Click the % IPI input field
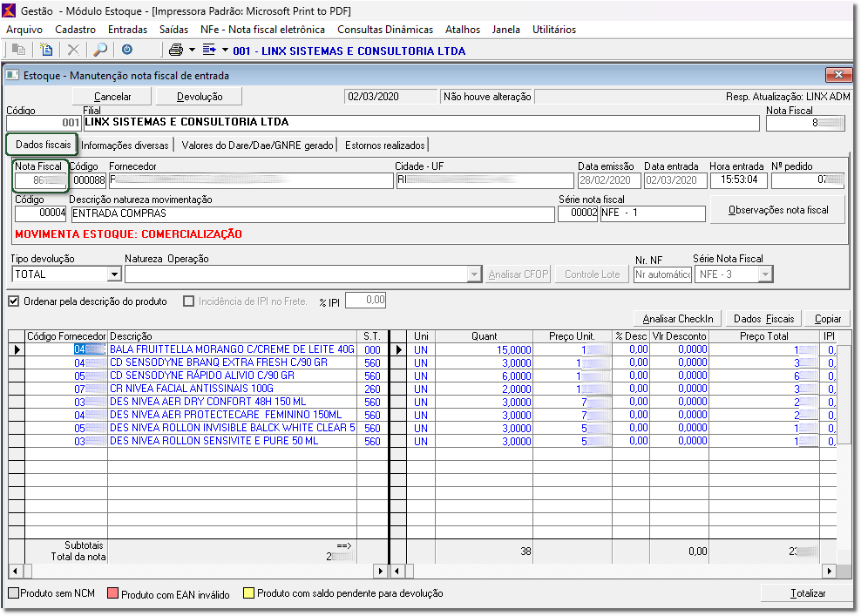The height and width of the screenshot is (616, 861). [x=365, y=301]
